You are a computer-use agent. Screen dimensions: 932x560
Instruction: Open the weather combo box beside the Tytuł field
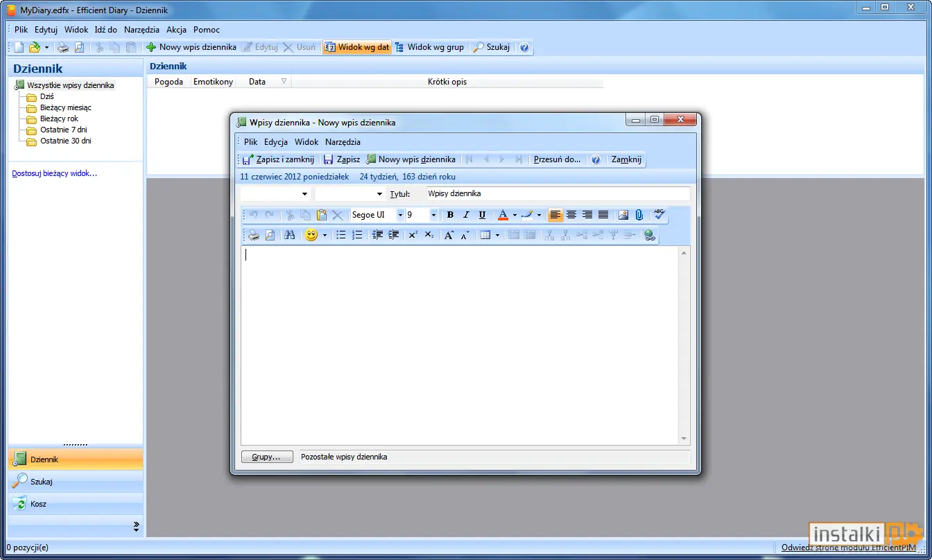(x=275, y=194)
